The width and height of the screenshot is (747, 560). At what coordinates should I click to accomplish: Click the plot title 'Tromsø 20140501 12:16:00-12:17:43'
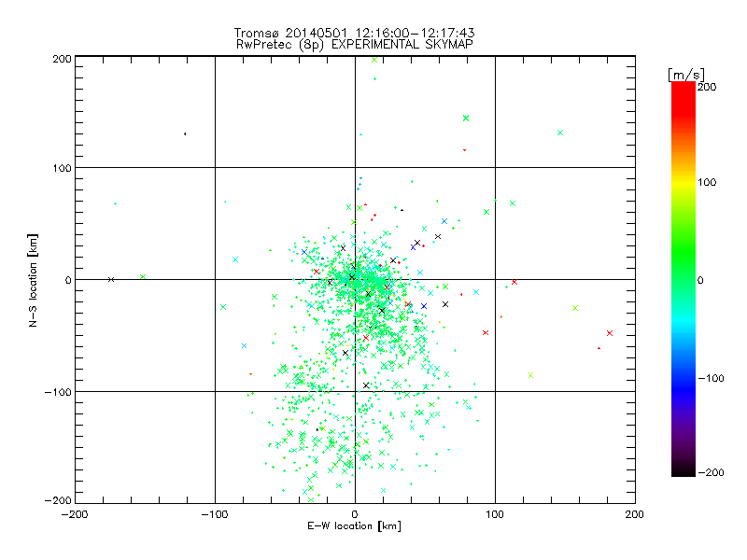click(354, 33)
